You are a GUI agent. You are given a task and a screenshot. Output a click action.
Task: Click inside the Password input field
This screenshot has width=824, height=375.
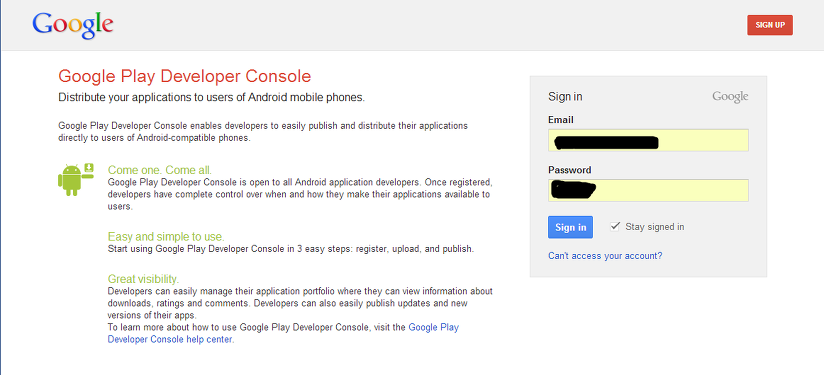(648, 190)
